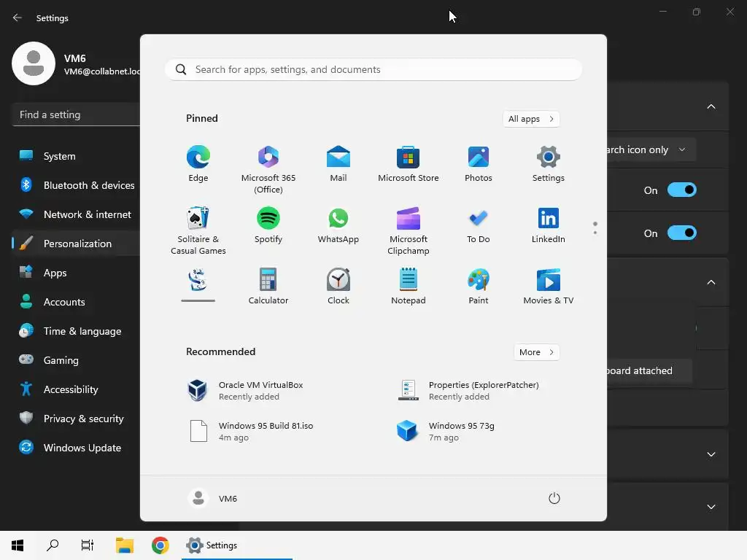Open Task View from taskbar

pyautogui.click(x=88, y=545)
